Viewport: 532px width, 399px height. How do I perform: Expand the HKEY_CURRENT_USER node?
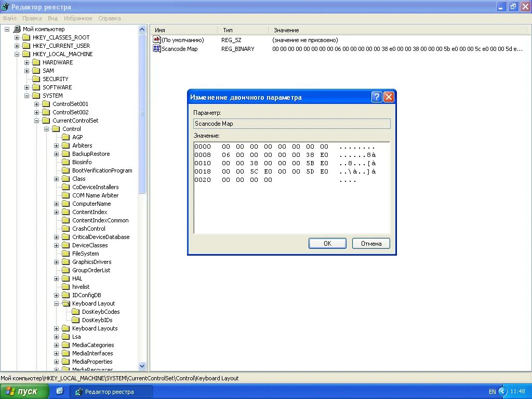17,46
